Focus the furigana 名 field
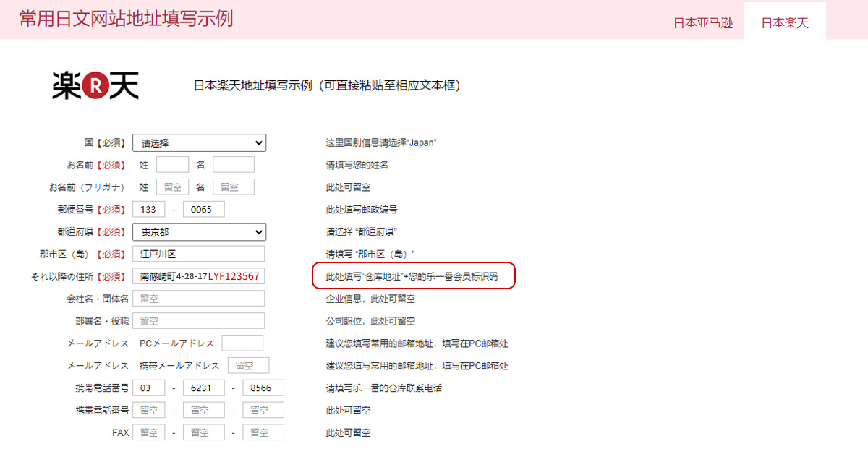The image size is (868, 470). point(234,187)
